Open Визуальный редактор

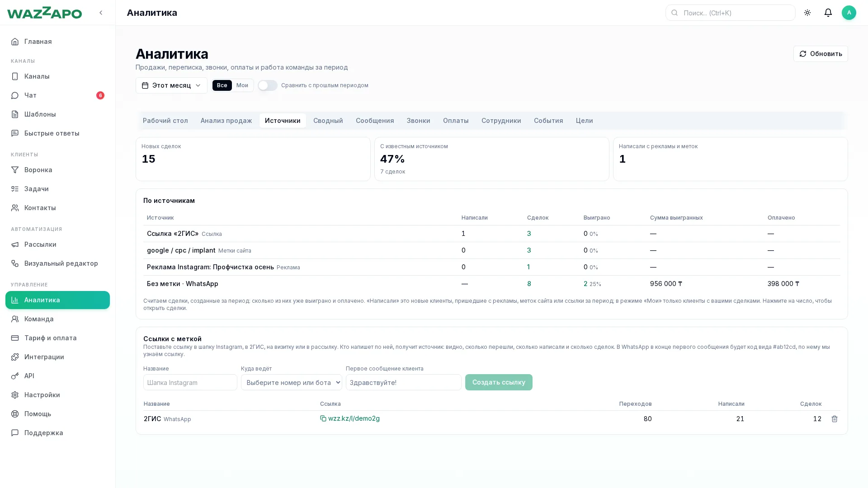57,263
